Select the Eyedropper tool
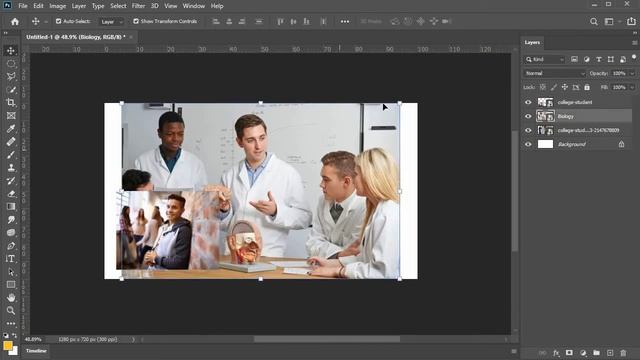 (x=11, y=129)
